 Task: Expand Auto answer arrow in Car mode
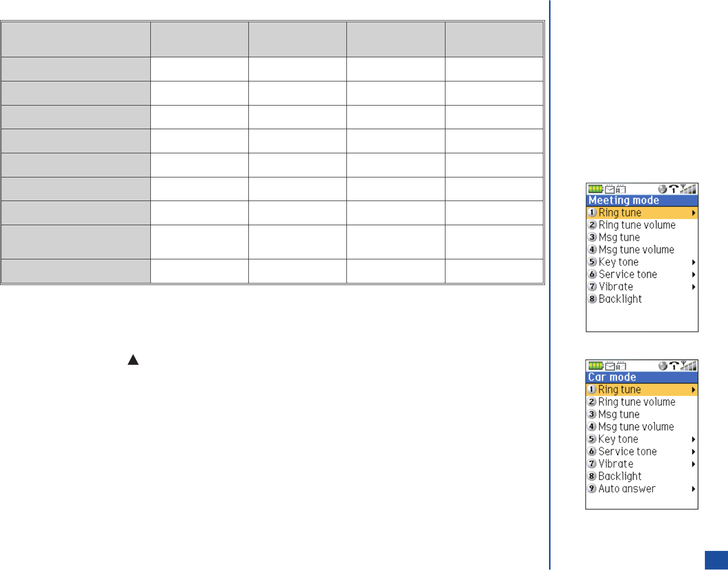693,489
